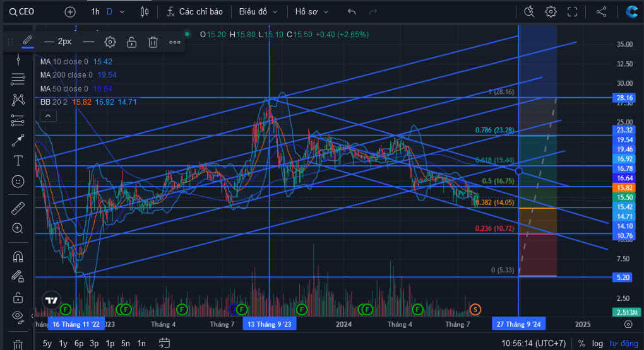This screenshot has width=644, height=350.
Task: Open symbol search for CEO
Action: coord(21,12)
